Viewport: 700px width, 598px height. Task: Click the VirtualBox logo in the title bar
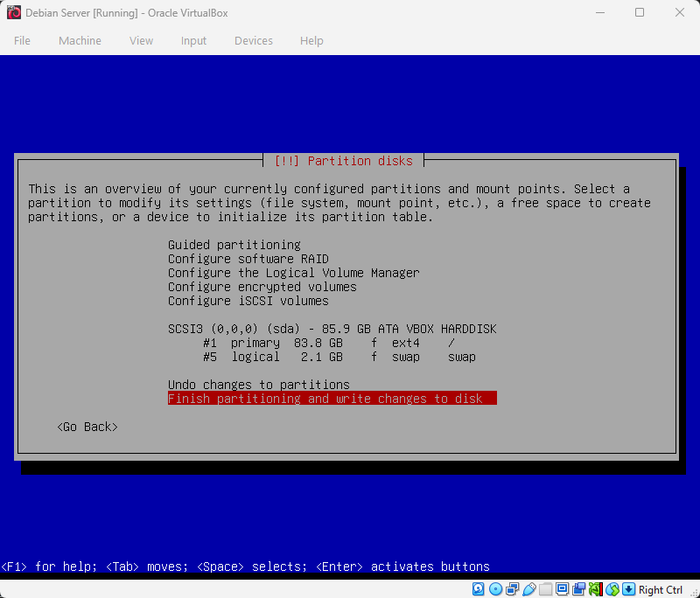point(12,12)
